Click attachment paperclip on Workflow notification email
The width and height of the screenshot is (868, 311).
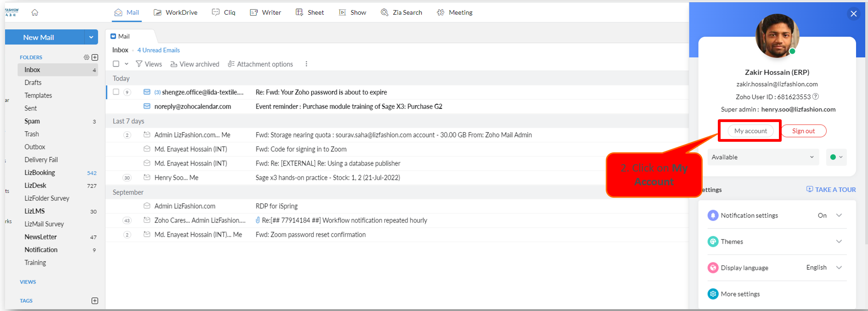click(258, 220)
